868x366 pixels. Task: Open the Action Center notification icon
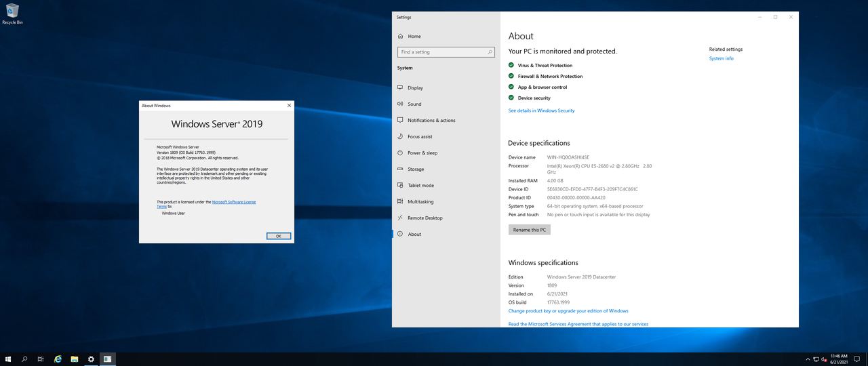pyautogui.click(x=856, y=359)
